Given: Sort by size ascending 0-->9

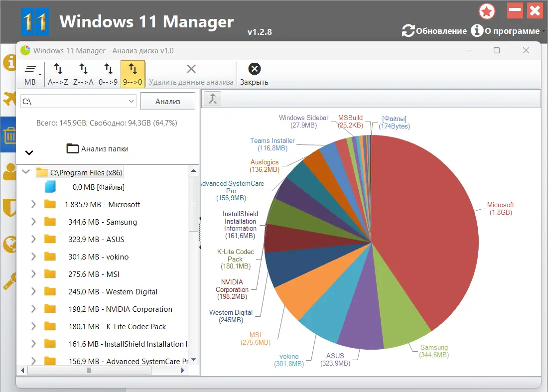Looking at the screenshot, I should tap(108, 74).
